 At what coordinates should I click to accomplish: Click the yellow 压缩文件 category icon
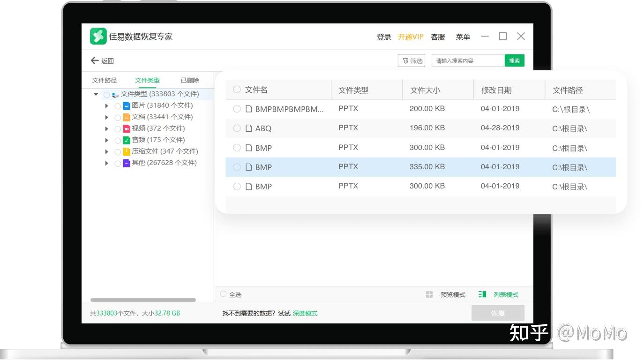click(x=127, y=151)
